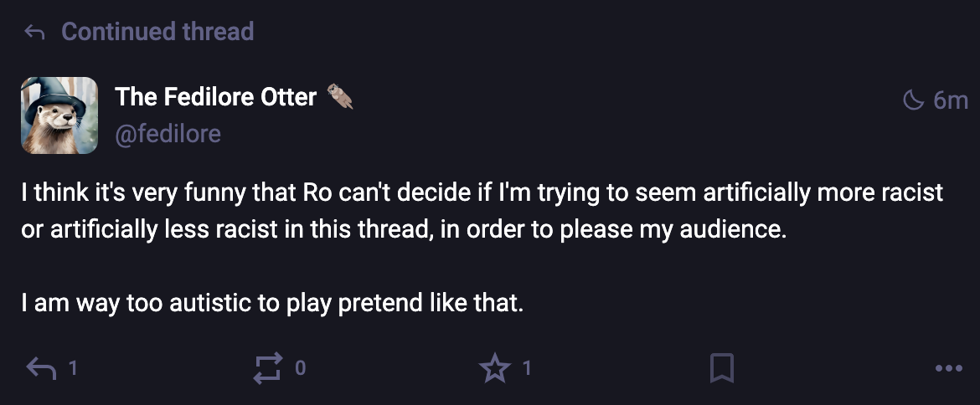Image resolution: width=980 pixels, height=405 pixels.
Task: Bookmark the Fedilore Otter post
Action: (x=721, y=367)
